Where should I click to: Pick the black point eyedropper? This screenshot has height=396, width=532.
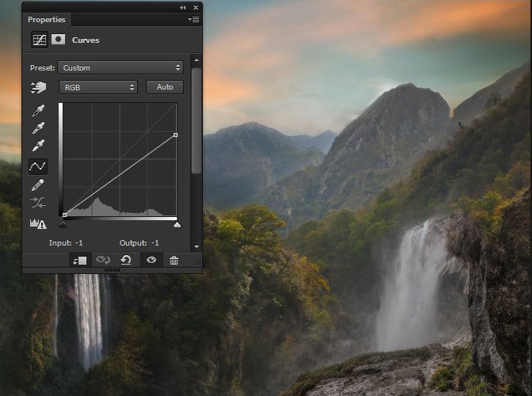37,110
